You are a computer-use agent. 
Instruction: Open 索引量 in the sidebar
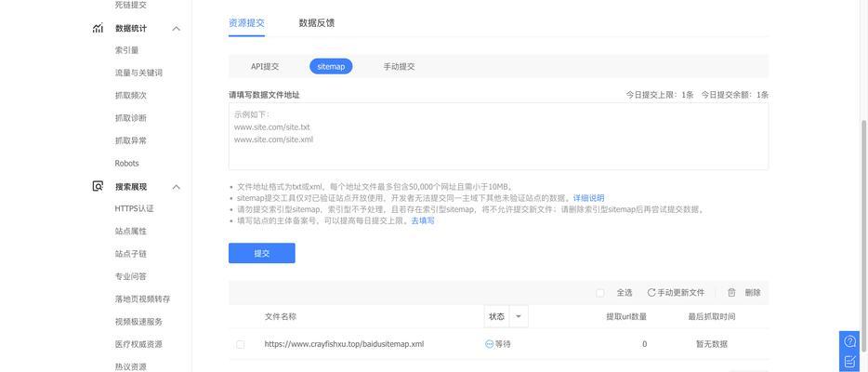[x=126, y=50]
